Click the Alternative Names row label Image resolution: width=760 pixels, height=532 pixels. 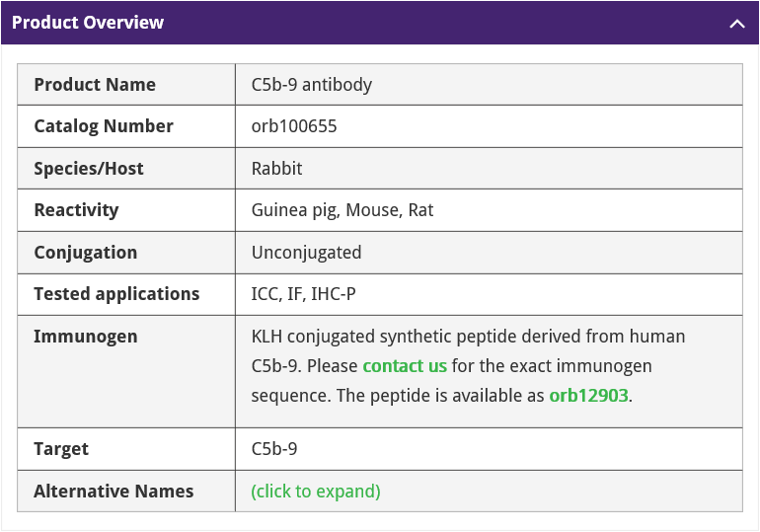click(114, 492)
